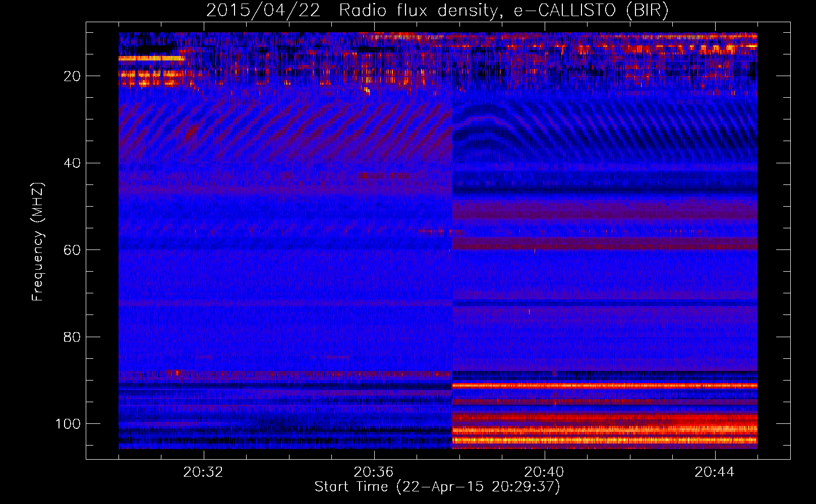Click the 60 MHz frequency tick label
816x504 pixels.
[72, 250]
